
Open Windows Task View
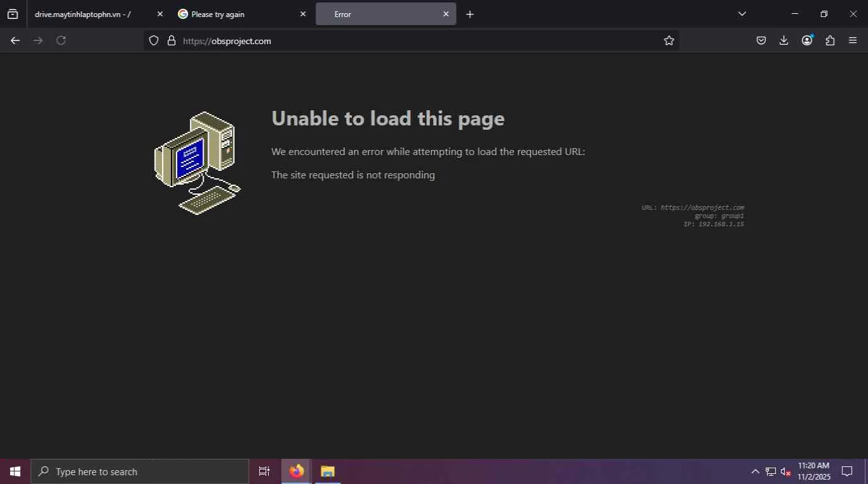(x=264, y=471)
